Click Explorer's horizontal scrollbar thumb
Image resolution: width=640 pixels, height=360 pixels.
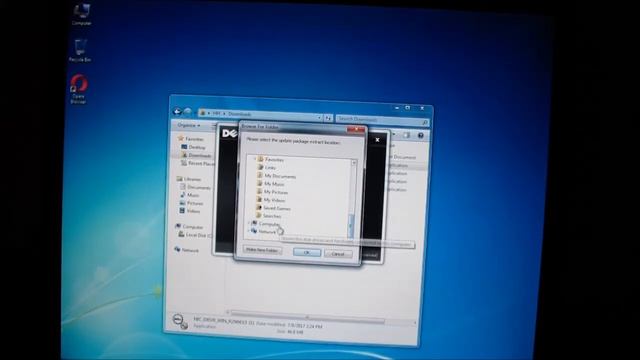pyautogui.click(x=308, y=316)
